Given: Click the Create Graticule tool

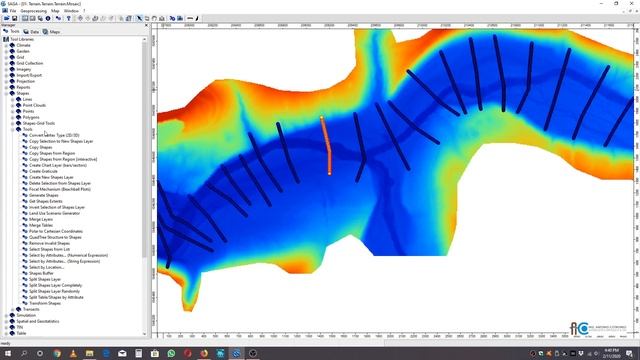Looking at the screenshot, I should coord(43,171).
